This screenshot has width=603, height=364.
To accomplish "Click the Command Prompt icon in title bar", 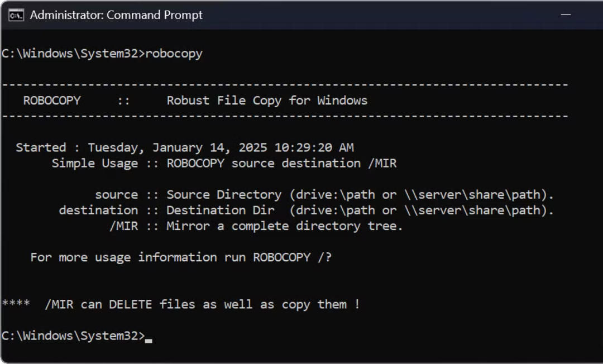I will (16, 15).
